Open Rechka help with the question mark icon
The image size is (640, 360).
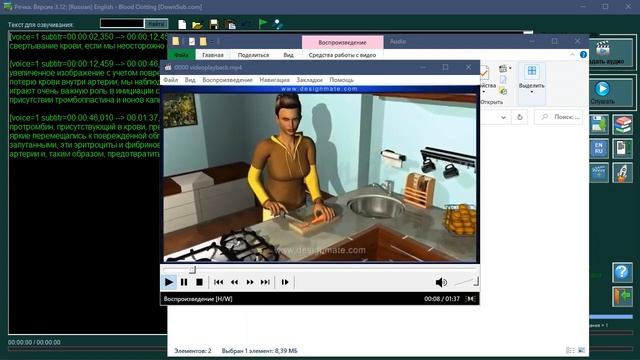622,272
